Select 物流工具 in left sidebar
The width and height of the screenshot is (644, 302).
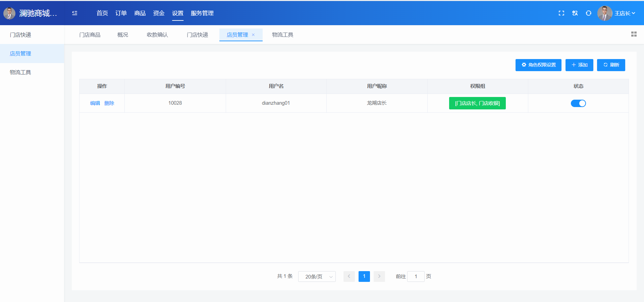coord(20,72)
